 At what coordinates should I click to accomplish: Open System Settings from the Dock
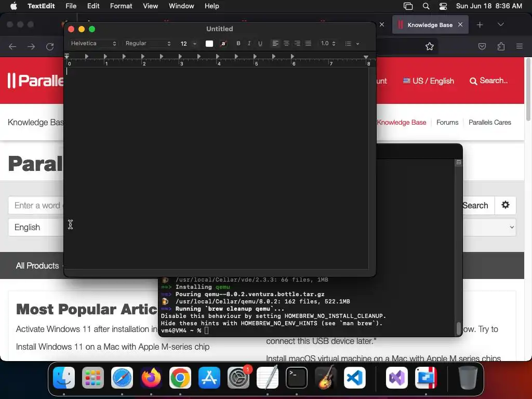tap(238, 378)
